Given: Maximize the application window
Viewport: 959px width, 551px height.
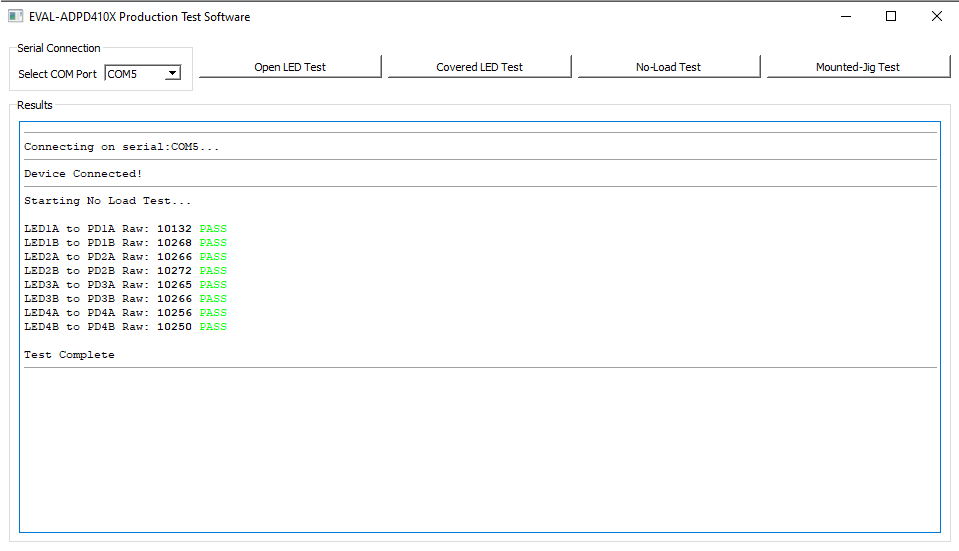Looking at the screenshot, I should click(891, 16).
